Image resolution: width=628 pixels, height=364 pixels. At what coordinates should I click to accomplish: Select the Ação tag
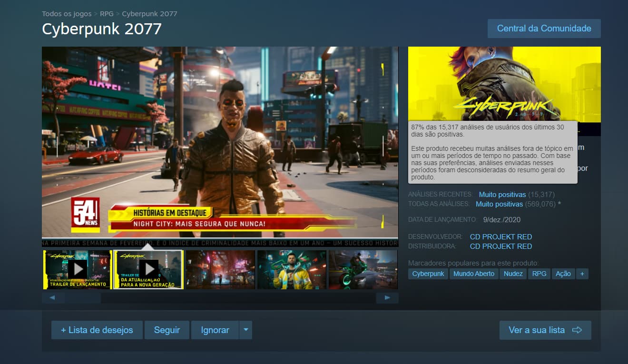(563, 274)
